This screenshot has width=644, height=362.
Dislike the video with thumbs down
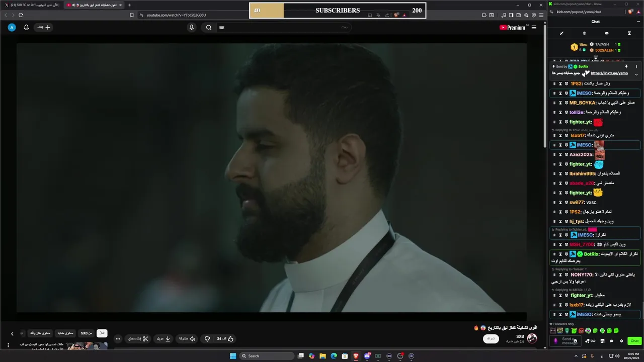pos(207,339)
